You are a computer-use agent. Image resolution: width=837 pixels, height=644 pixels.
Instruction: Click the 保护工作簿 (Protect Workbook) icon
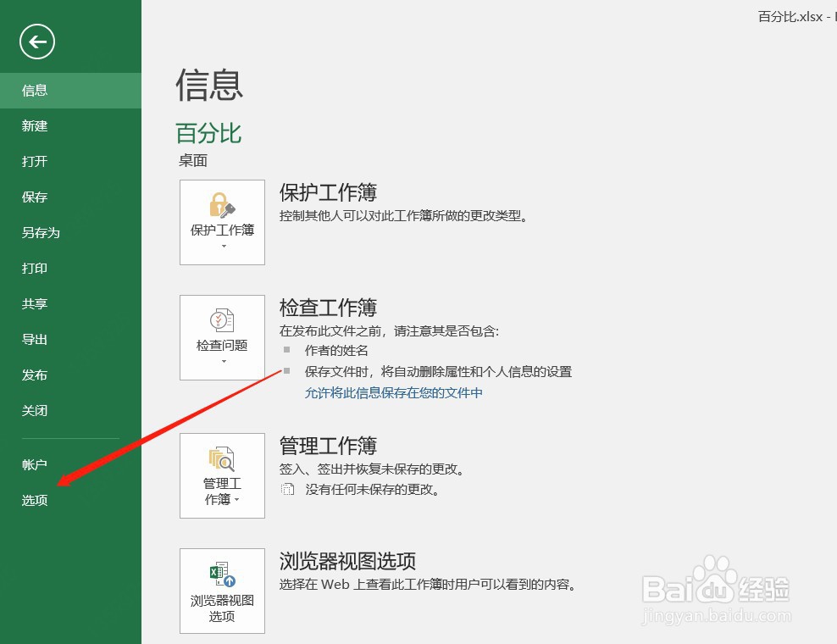[x=222, y=222]
